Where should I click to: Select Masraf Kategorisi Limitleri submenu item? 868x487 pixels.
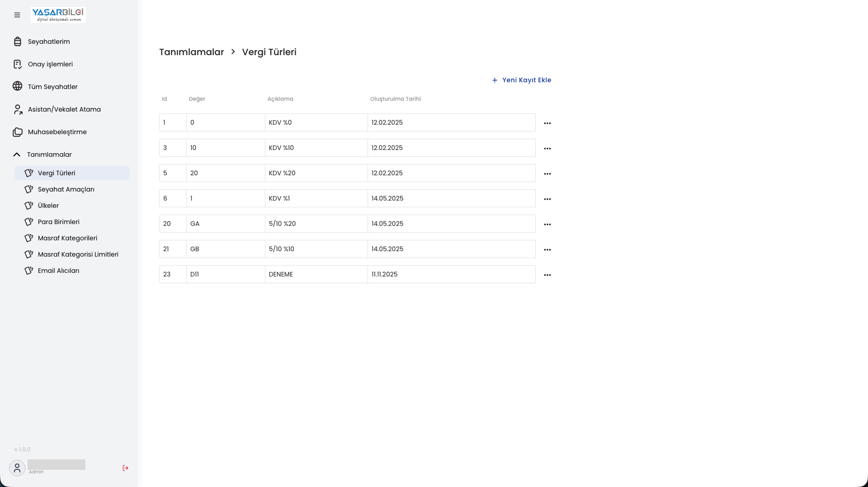click(72, 254)
